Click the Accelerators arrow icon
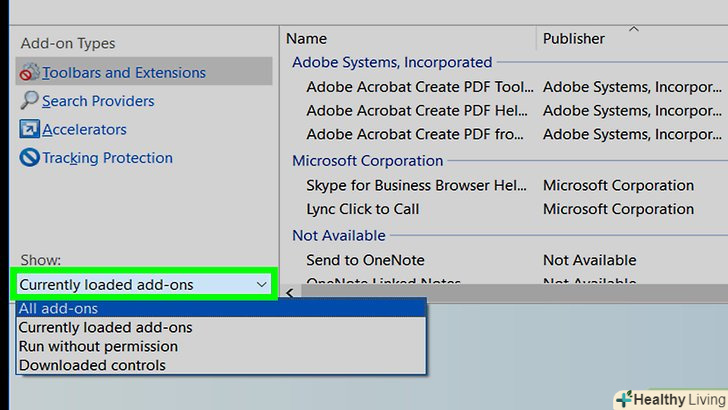This screenshot has height=410, width=728. coord(28,130)
